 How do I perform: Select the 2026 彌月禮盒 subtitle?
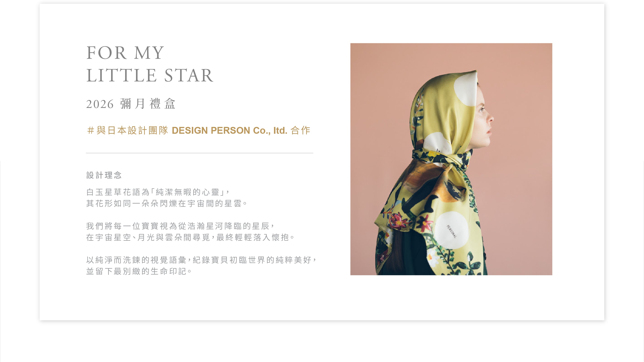tap(131, 104)
